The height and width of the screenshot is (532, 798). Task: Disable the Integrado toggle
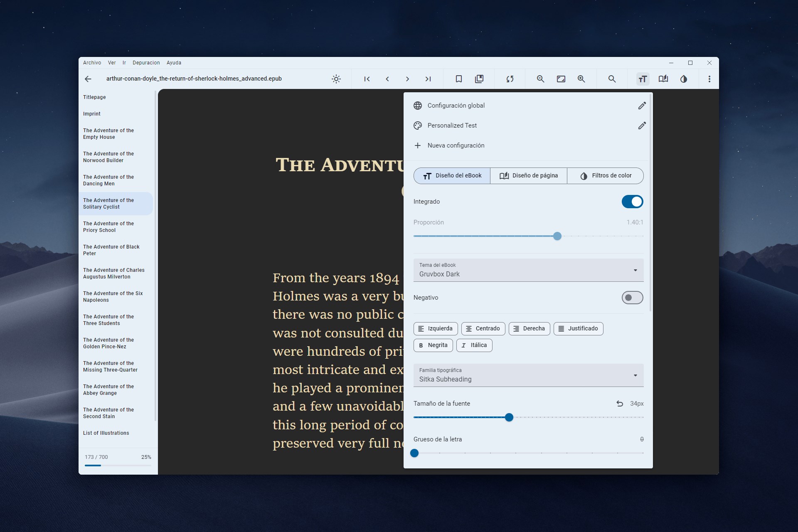632,202
